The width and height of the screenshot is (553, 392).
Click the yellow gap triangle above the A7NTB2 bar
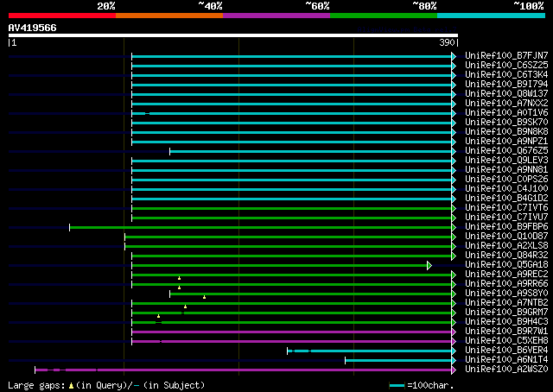pos(204,297)
